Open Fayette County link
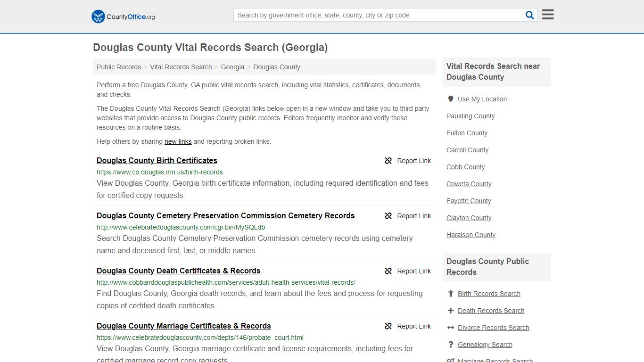644x362 pixels. coord(469,201)
